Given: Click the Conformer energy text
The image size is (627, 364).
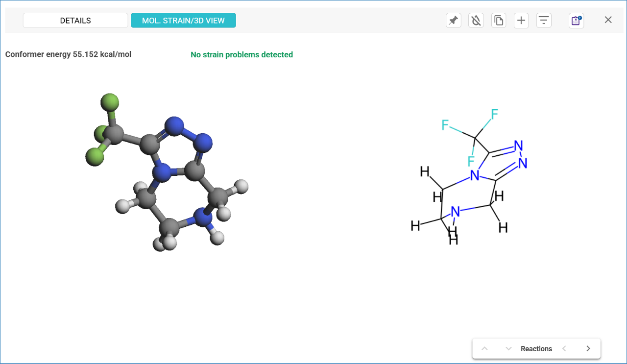Looking at the screenshot, I should (x=68, y=54).
